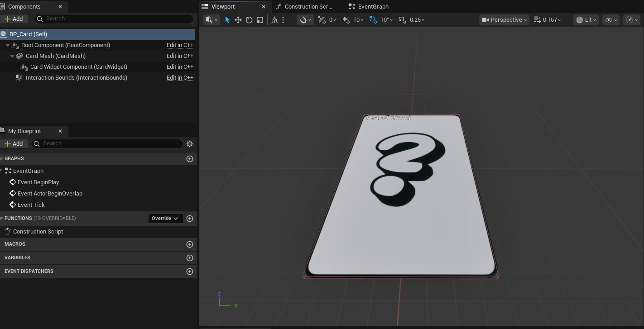
Task: Open camera speed 0.167 dropdown
Action: point(548,20)
